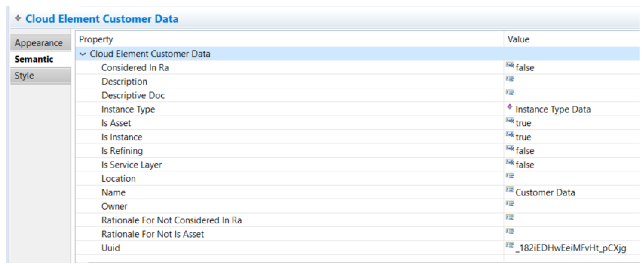644x268 pixels.
Task: Switch to the Style tab
Action: (x=24, y=75)
